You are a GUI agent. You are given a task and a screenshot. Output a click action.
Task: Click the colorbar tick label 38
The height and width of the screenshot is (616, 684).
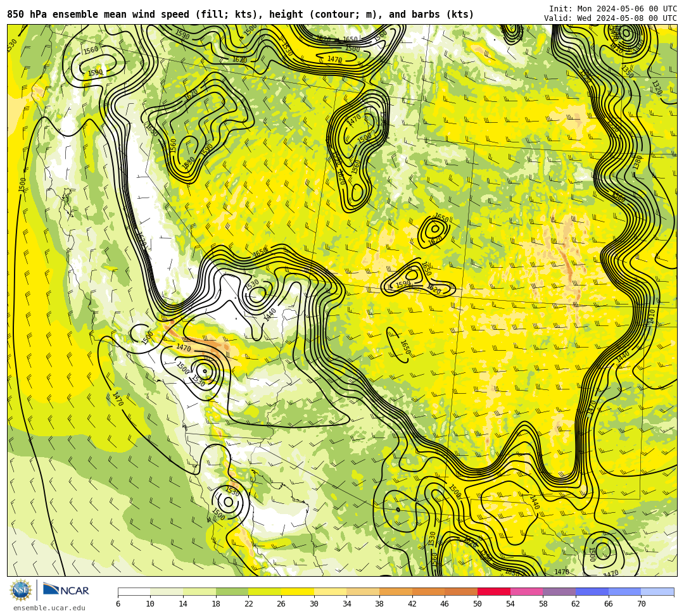click(x=379, y=604)
